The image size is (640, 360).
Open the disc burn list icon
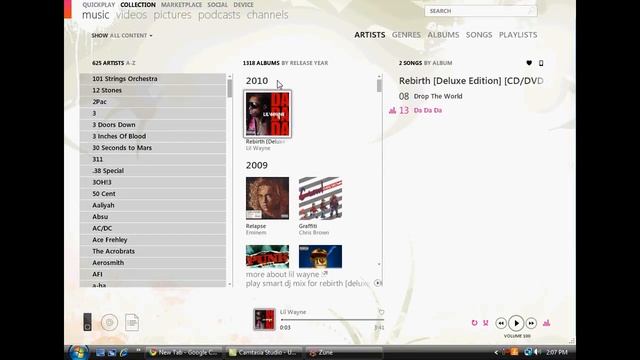(x=109, y=322)
